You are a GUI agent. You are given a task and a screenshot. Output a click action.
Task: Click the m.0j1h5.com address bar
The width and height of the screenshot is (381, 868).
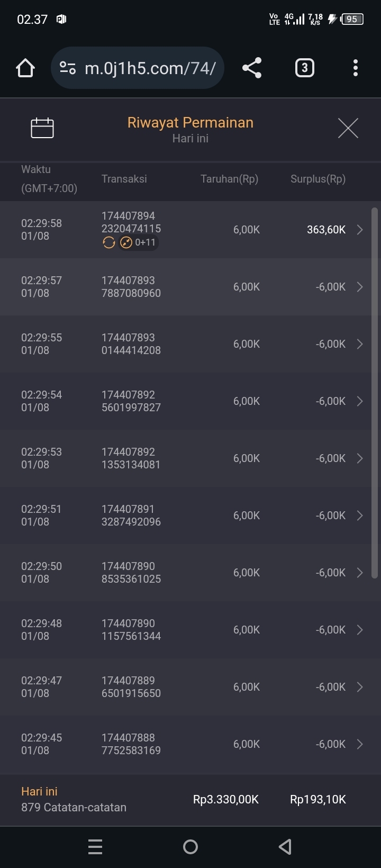(150, 68)
